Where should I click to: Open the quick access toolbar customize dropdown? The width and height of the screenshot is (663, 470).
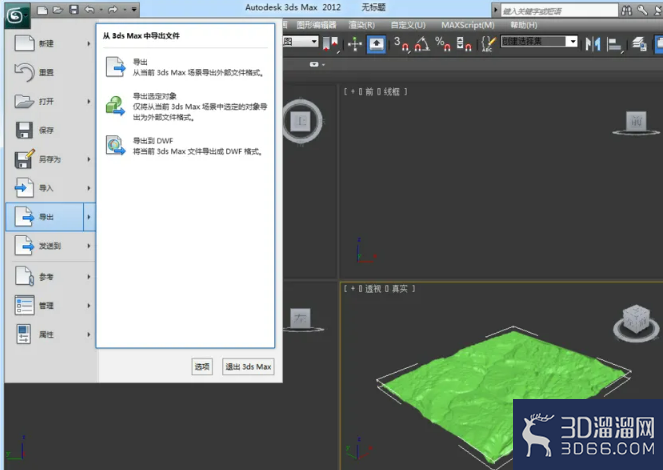(134, 9)
